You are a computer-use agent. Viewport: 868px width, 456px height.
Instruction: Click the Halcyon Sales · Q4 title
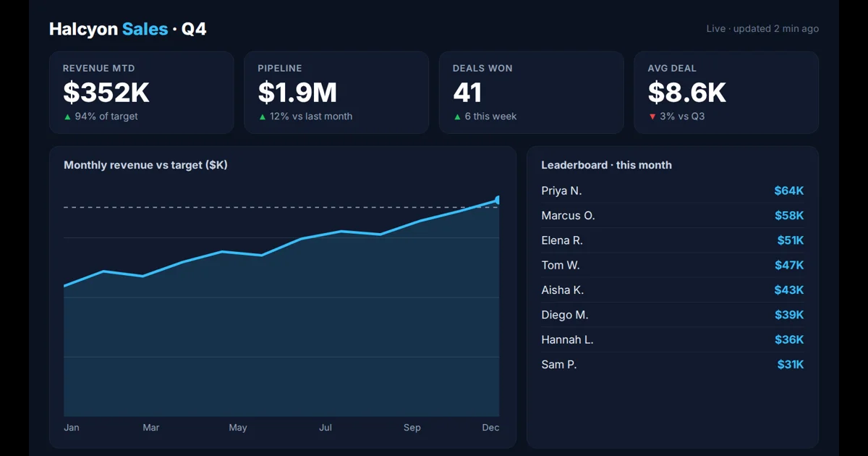click(128, 29)
